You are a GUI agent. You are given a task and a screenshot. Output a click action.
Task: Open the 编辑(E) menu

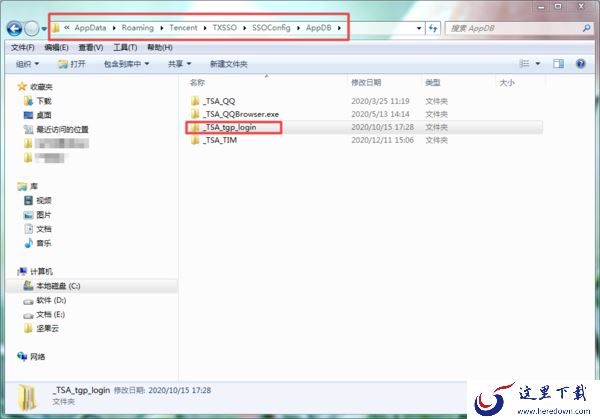(x=56, y=47)
